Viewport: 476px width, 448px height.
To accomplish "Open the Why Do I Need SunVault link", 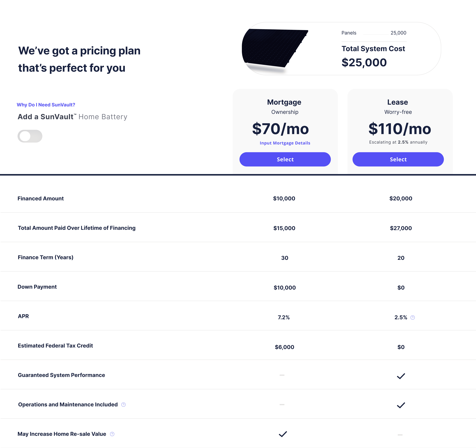I will pyautogui.click(x=46, y=105).
